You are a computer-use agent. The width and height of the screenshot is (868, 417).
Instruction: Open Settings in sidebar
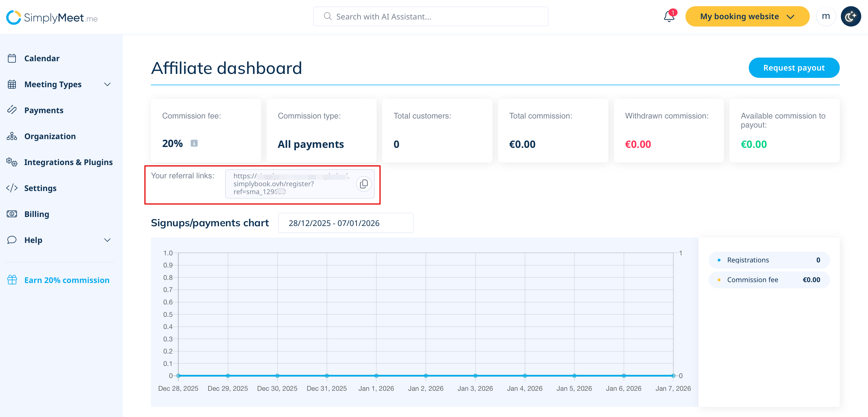point(40,188)
